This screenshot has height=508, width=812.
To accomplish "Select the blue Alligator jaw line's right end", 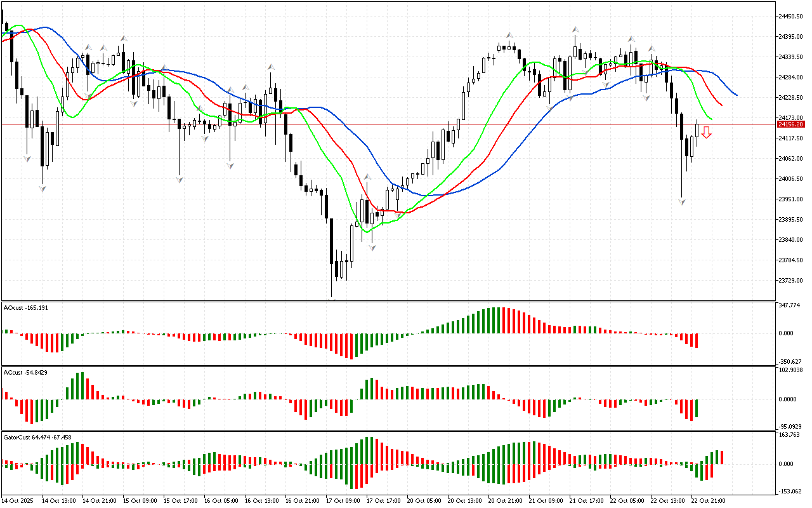I will point(736,95).
